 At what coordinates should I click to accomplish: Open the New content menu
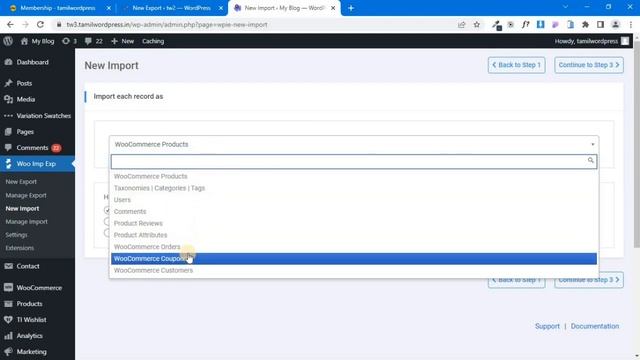pyautogui.click(x=122, y=41)
